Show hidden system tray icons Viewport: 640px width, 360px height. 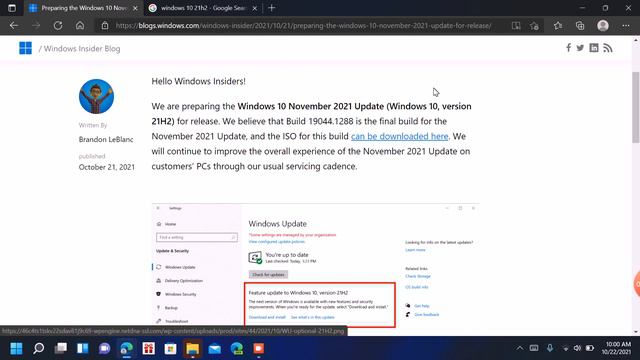point(520,348)
